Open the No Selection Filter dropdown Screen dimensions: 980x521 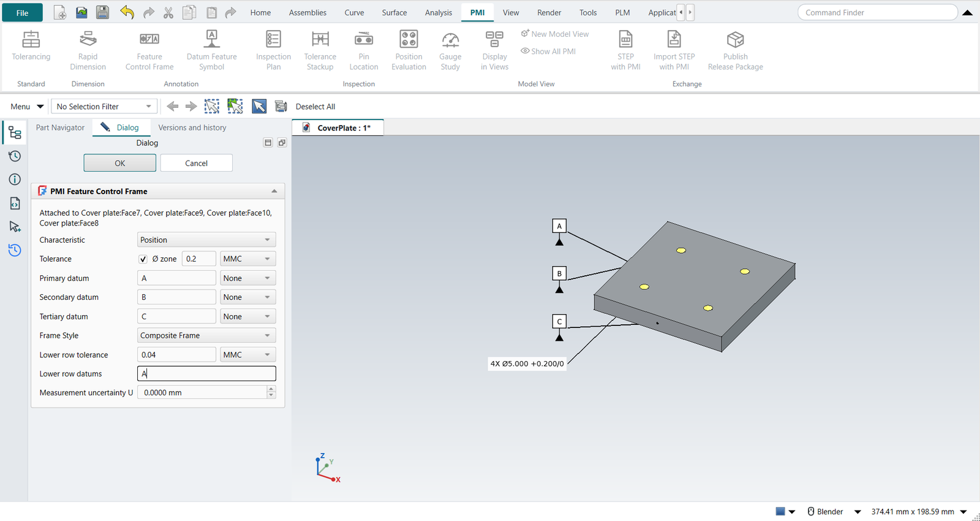click(x=104, y=107)
